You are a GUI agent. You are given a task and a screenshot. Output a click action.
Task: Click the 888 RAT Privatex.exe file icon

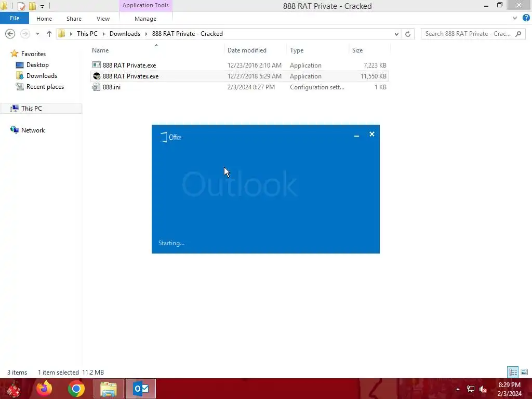tap(96, 76)
